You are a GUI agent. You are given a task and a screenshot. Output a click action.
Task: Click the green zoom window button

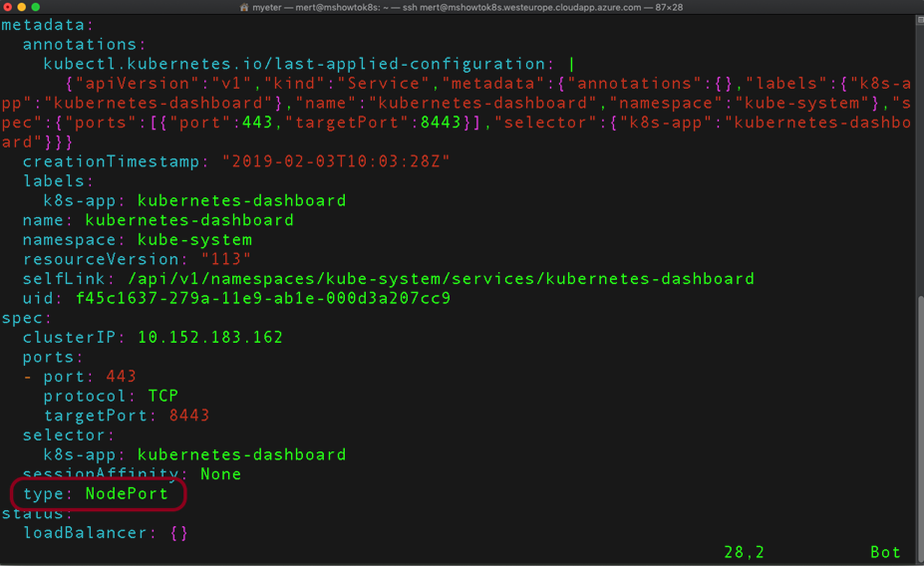(36, 7)
